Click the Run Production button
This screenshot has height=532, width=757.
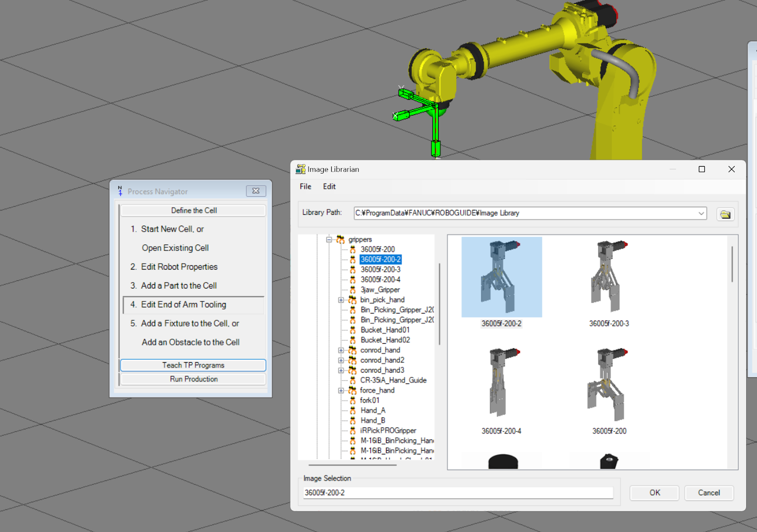pos(194,379)
